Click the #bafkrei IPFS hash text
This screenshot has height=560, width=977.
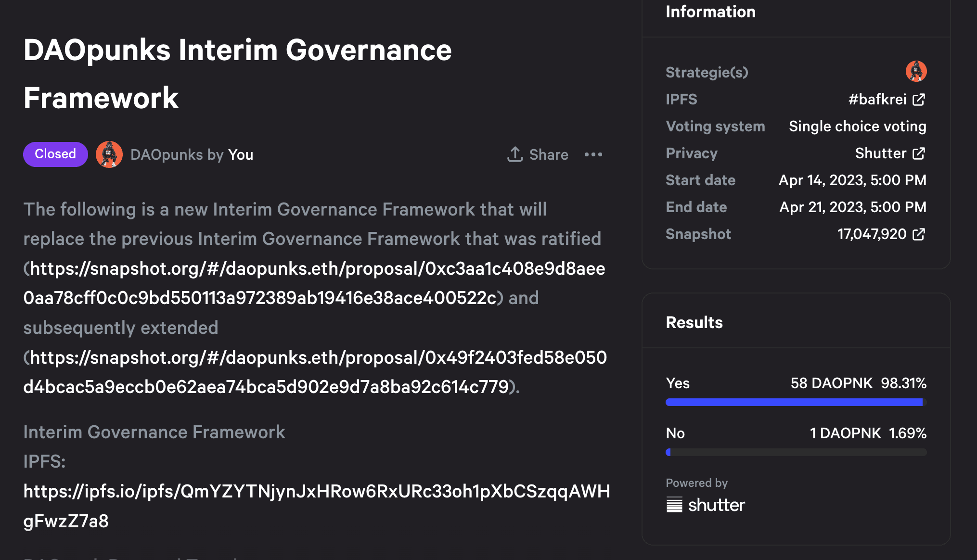point(877,100)
